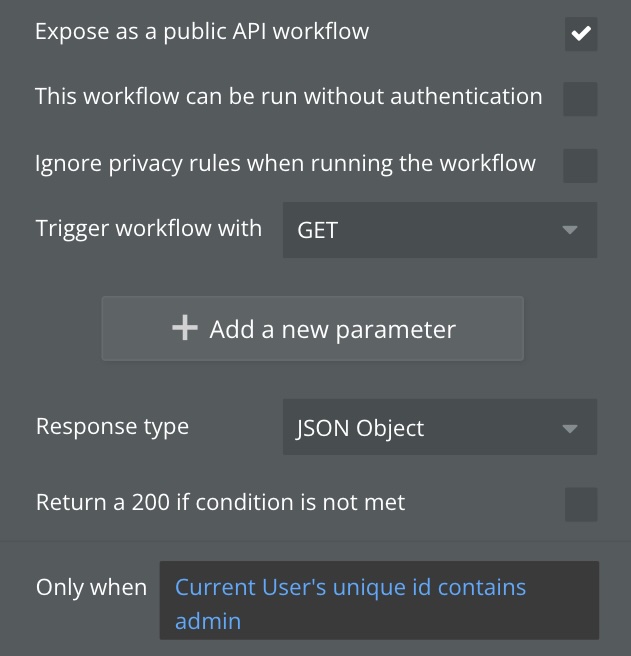This screenshot has width=631, height=656.
Task: Click the 'Response type' label
Action: point(112,426)
